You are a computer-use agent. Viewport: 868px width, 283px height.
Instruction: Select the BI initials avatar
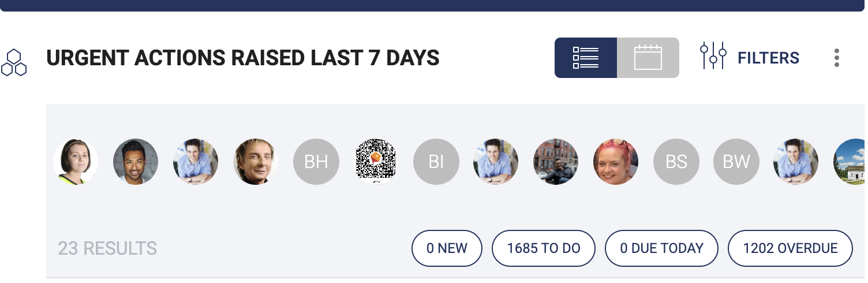point(436,162)
